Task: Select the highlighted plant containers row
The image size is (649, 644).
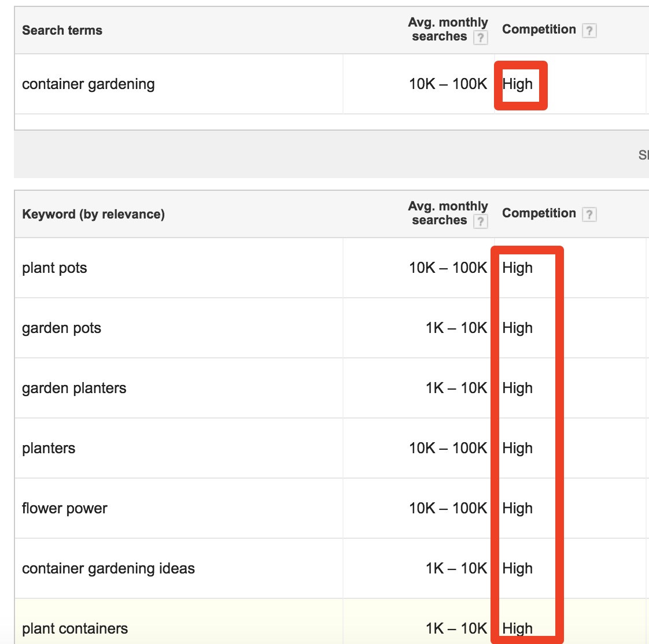Action: (74, 628)
